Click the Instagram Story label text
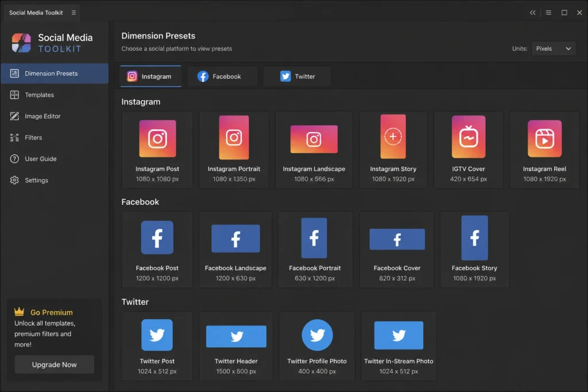Screen dimensions: 588x392 [393, 169]
